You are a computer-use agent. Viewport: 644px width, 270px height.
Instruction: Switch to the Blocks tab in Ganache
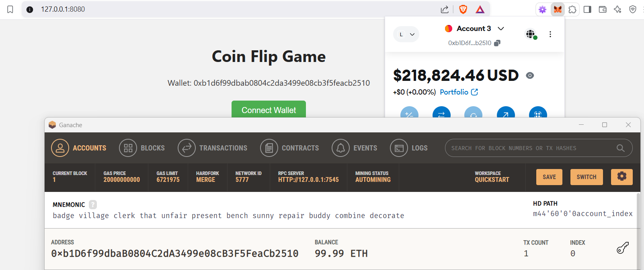[142, 148]
